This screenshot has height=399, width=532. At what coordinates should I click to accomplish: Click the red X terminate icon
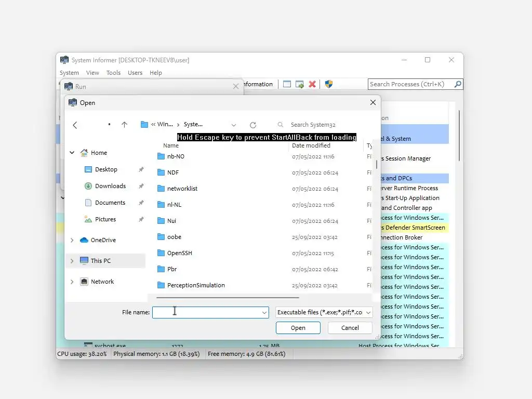pyautogui.click(x=312, y=84)
